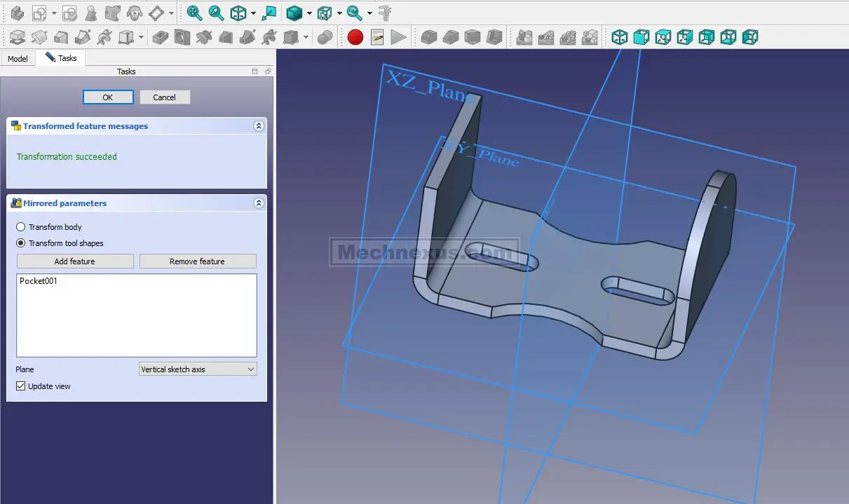This screenshot has width=849, height=504.
Task: Select the Tasks tab
Action: pyautogui.click(x=62, y=58)
